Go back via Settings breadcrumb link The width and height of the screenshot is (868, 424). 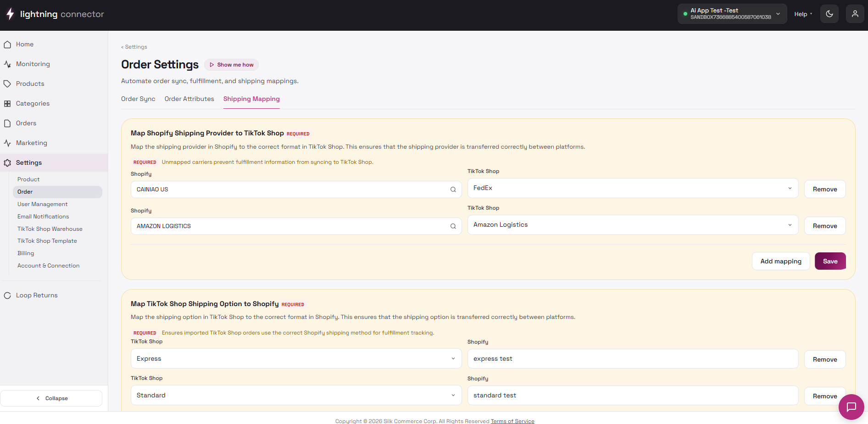point(134,47)
